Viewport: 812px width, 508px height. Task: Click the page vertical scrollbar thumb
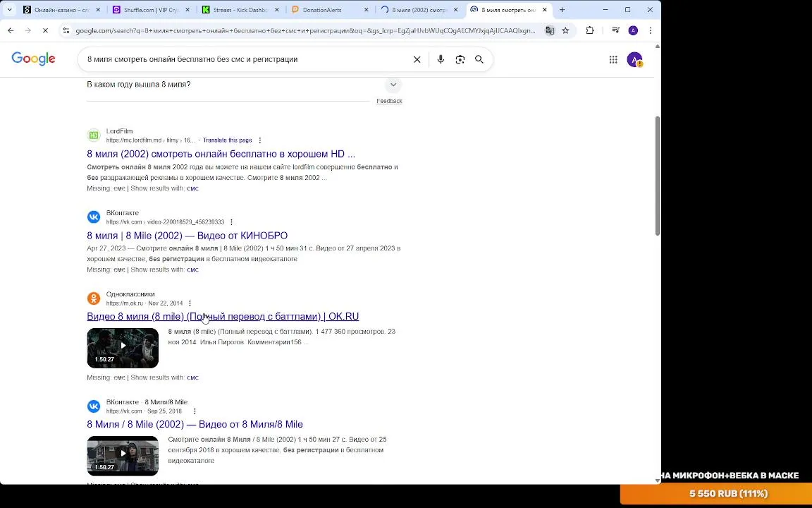[658, 176]
